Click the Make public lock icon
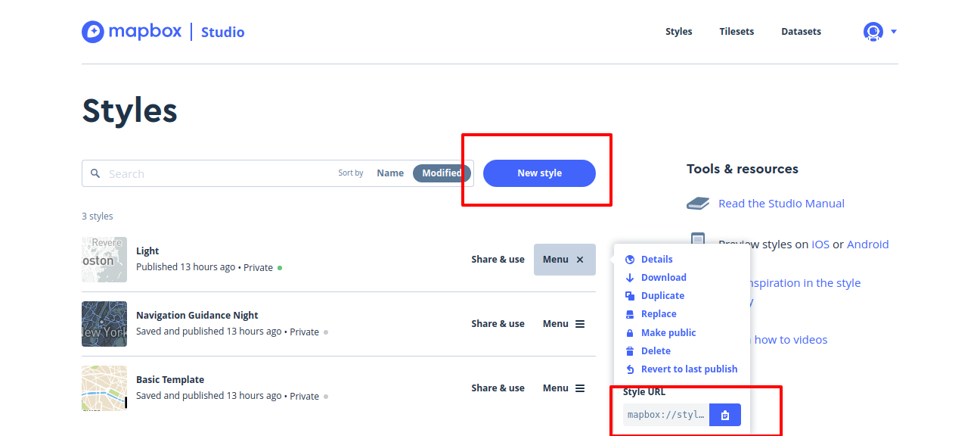Image resolution: width=980 pixels, height=436 pixels. point(630,333)
